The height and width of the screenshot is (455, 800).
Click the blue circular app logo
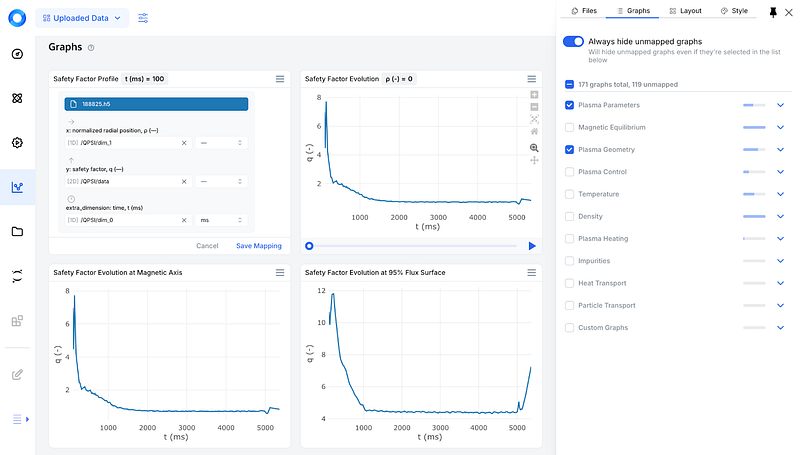[x=17, y=18]
